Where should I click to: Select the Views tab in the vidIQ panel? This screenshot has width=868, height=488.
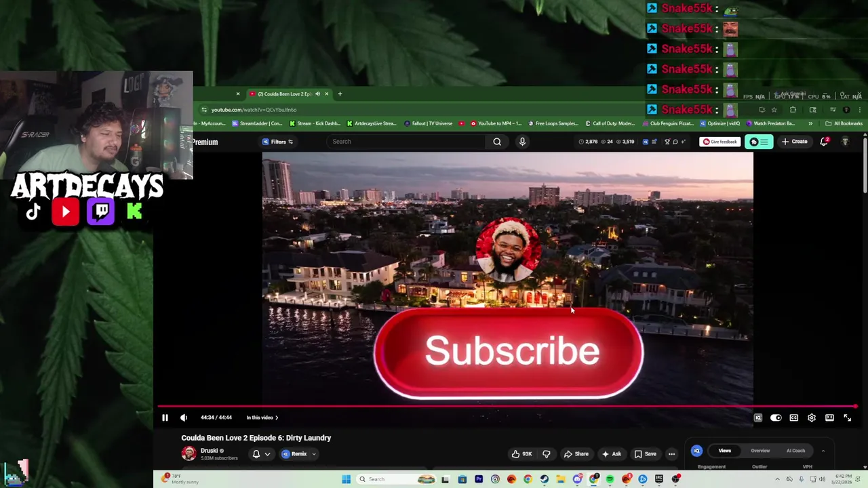[725, 451]
